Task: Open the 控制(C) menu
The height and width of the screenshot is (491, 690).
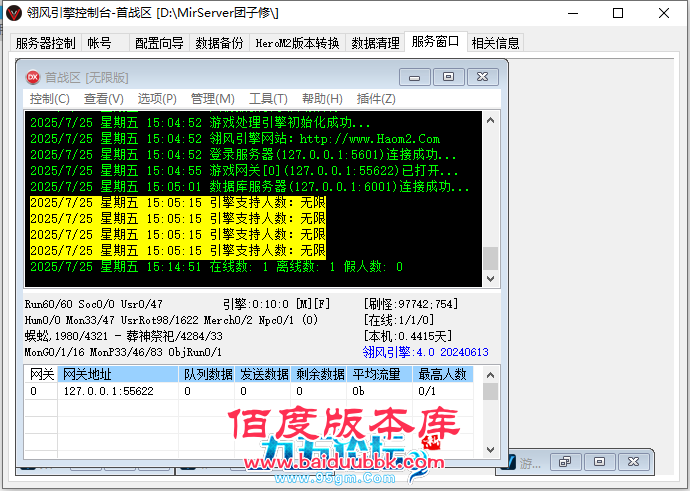Action: [50, 99]
